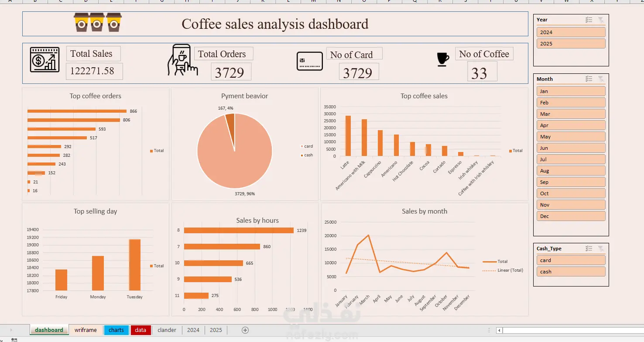Open the data sheet tab
Image resolution: width=644 pixels, height=342 pixels.
(140, 330)
